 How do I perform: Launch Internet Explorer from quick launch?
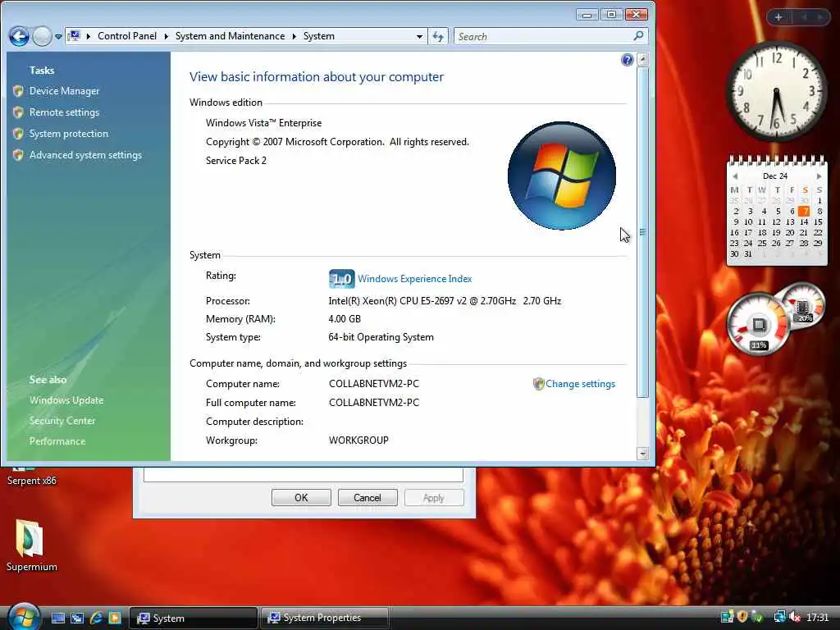pyautogui.click(x=97, y=618)
